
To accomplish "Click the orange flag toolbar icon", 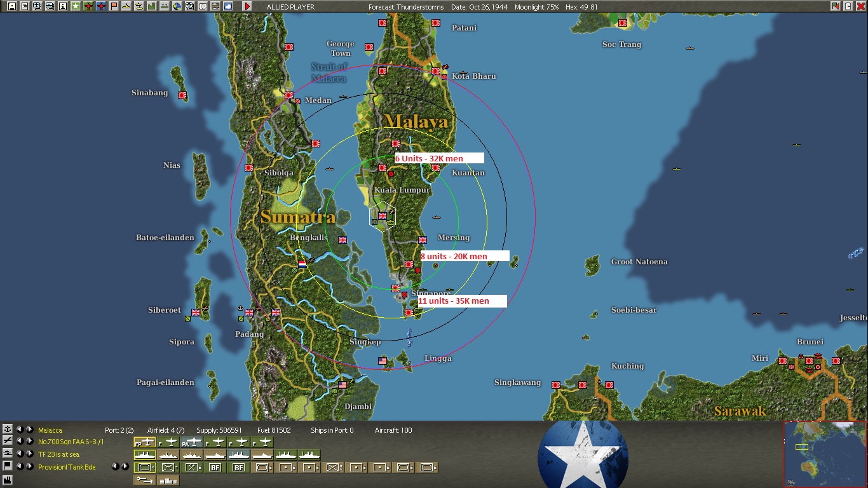I will point(114,6).
